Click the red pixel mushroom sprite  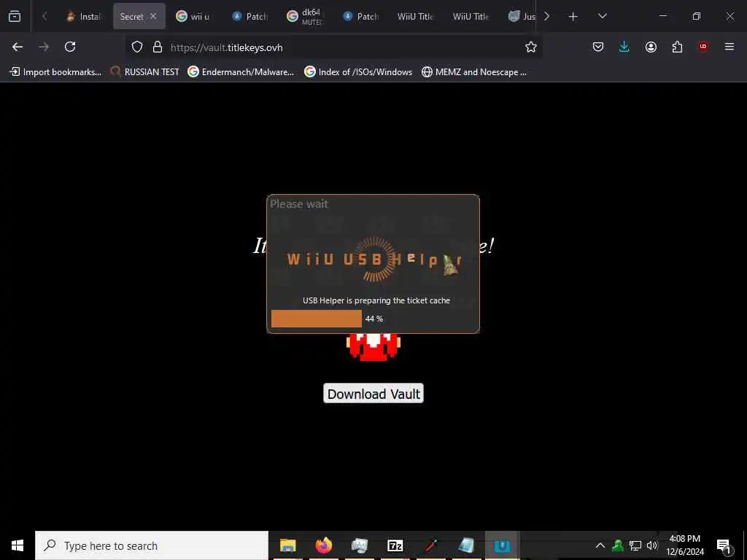click(x=373, y=347)
